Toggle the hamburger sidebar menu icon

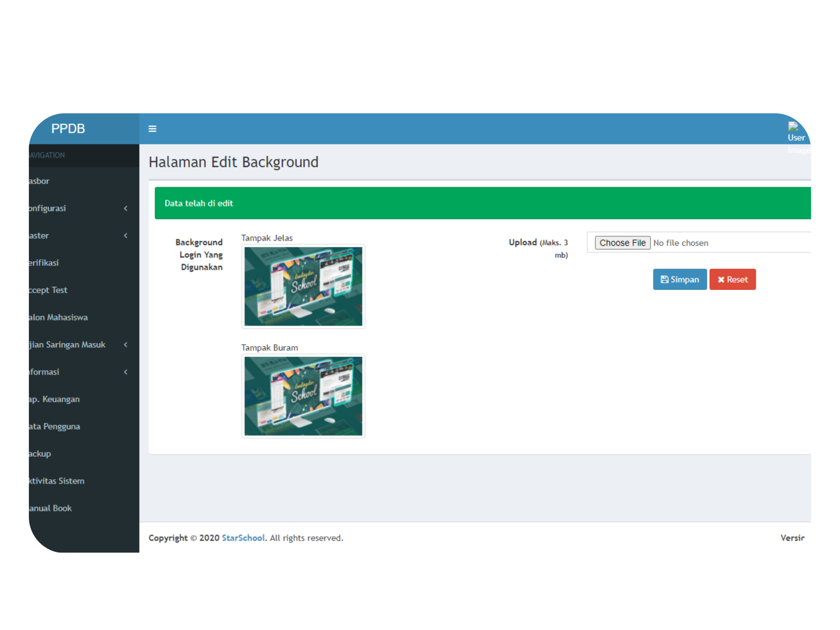tap(152, 129)
